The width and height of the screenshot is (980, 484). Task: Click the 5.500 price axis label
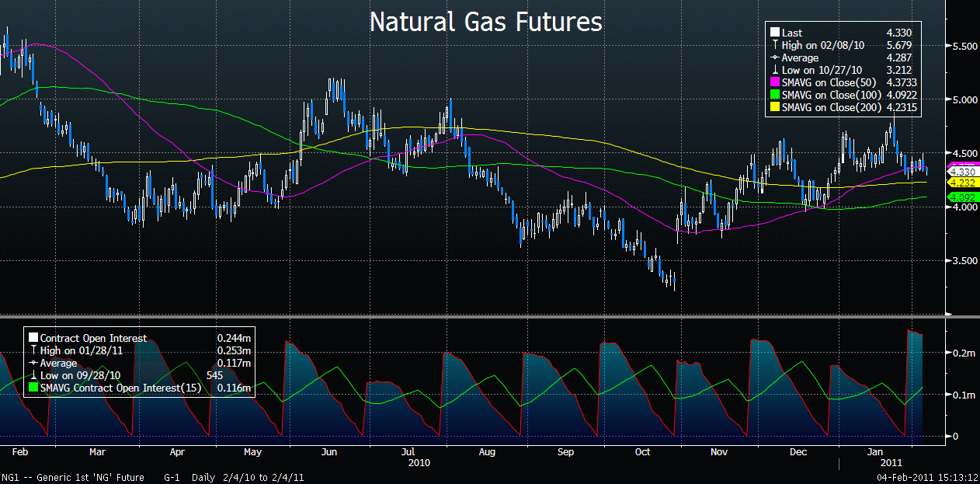click(x=964, y=47)
